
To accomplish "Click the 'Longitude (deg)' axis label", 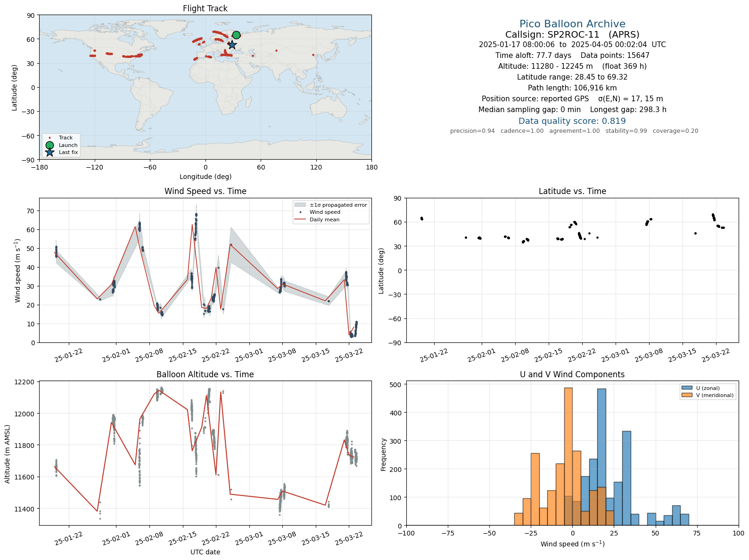I will 206,177.
